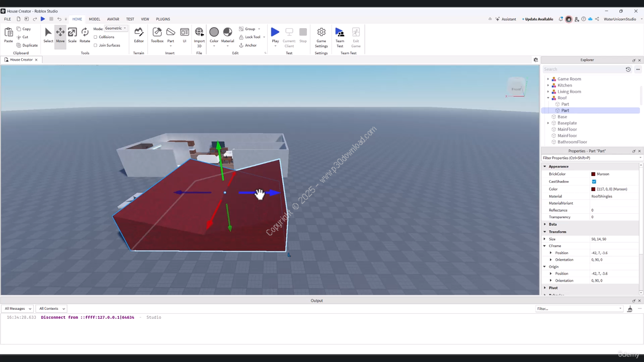Click Update Available
This screenshot has height=362, width=644.
tap(538, 19)
